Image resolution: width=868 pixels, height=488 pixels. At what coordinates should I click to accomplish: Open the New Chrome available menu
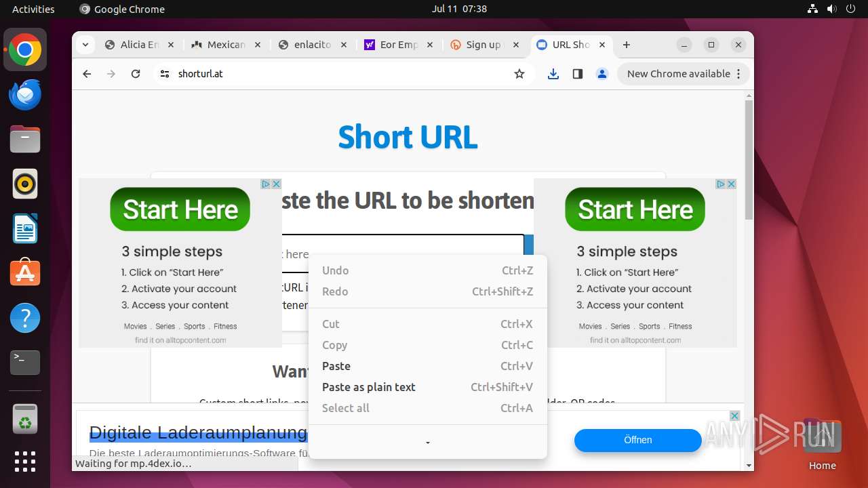pos(684,74)
